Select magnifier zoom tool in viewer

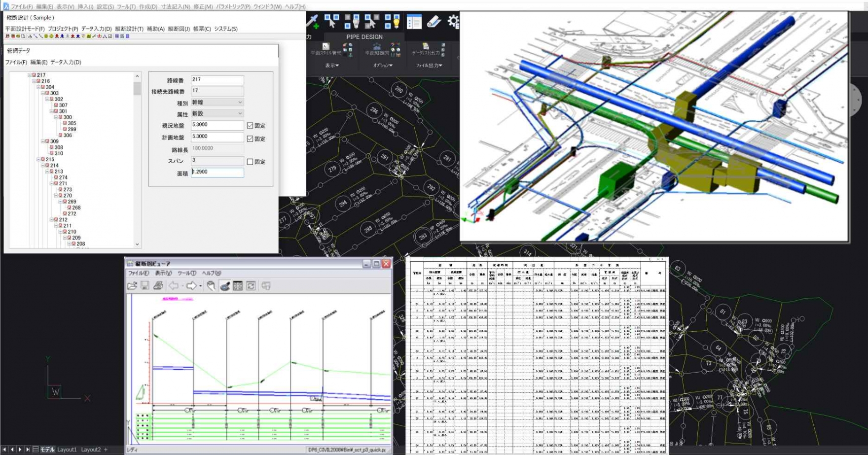tap(225, 286)
